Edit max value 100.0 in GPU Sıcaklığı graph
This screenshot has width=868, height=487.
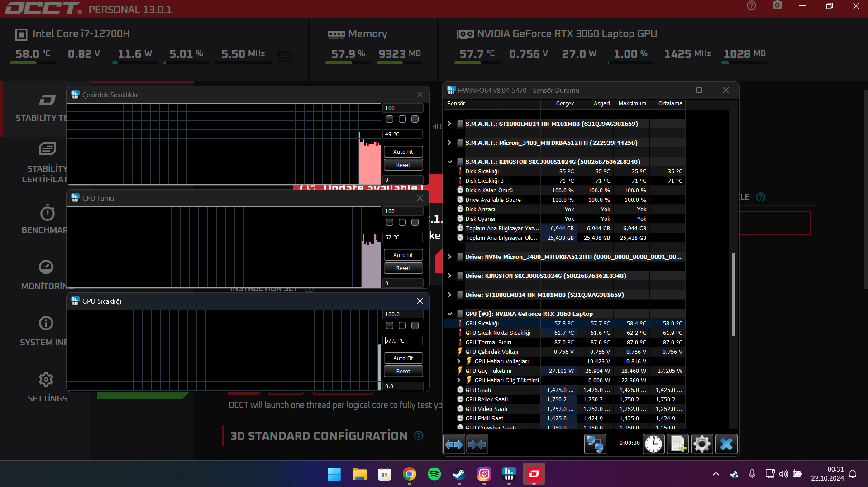point(403,315)
